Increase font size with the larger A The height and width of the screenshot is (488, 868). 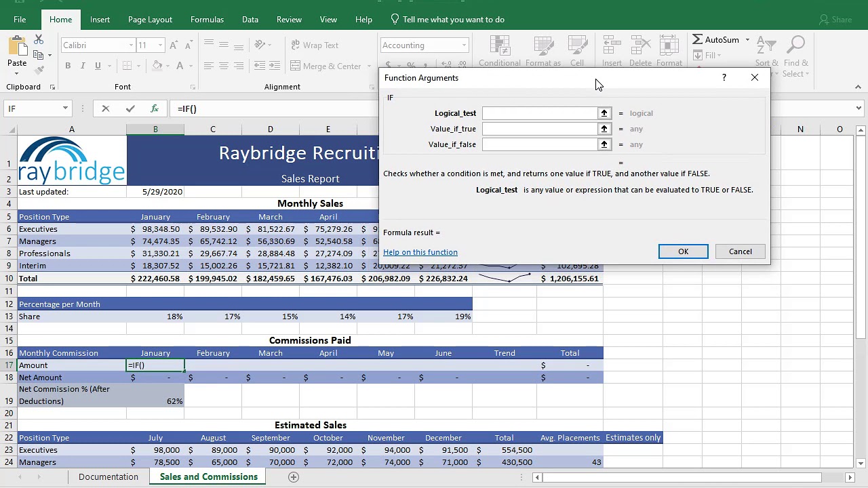click(x=174, y=45)
